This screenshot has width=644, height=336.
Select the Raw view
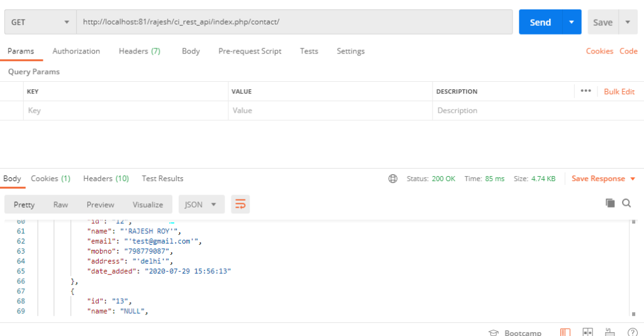click(x=60, y=204)
